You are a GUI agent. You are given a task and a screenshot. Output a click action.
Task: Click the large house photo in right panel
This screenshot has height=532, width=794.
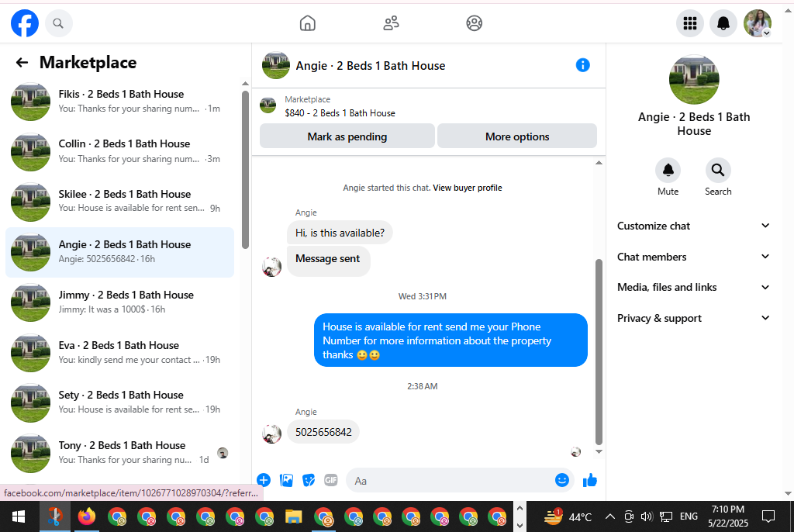point(694,80)
